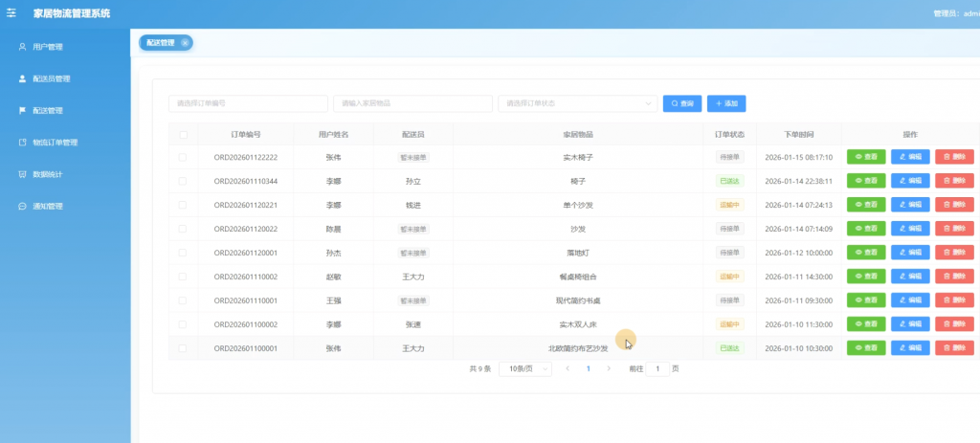The image size is (980, 443).
Task: Edit the 单个沙发 order
Action: [x=910, y=205]
